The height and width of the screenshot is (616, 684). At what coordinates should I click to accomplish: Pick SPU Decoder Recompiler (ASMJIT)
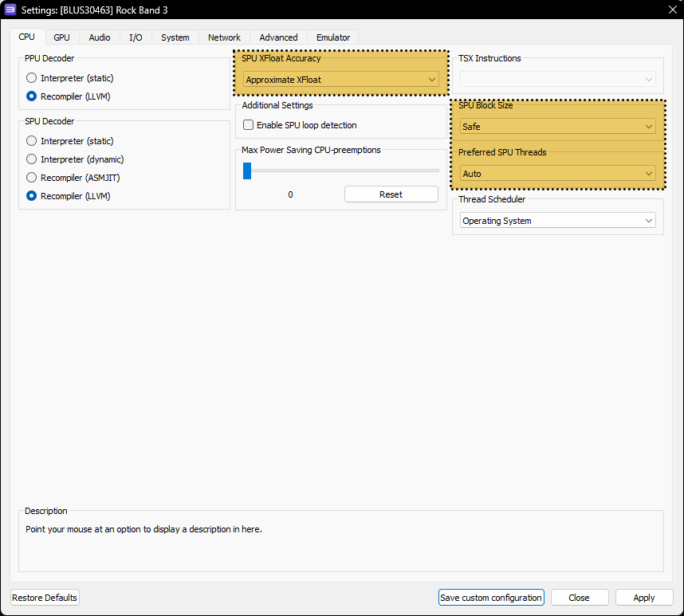pyautogui.click(x=73, y=178)
